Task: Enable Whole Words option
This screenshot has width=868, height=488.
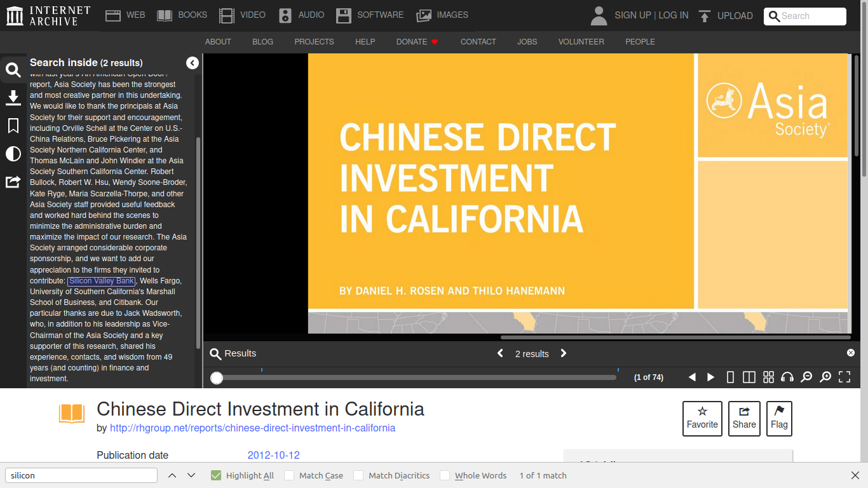Action: coord(445,475)
